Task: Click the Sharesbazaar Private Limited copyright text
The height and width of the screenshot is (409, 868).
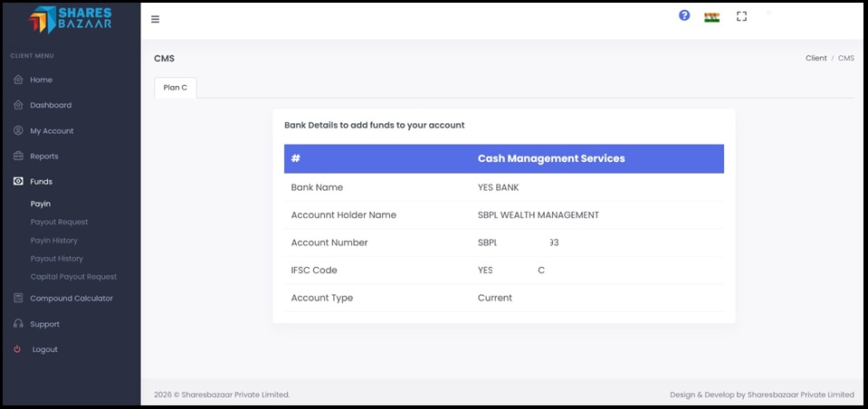Action: click(x=222, y=395)
